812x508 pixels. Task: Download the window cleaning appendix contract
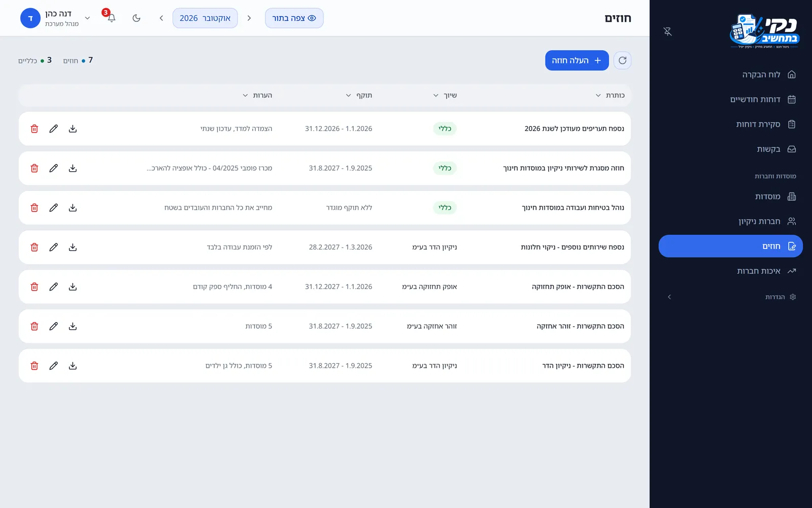[x=73, y=247]
